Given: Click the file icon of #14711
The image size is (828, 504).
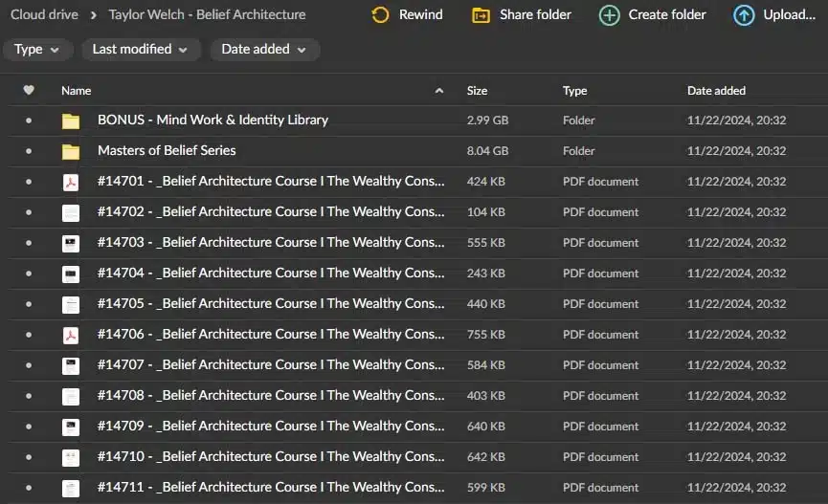Looking at the screenshot, I should point(71,488).
